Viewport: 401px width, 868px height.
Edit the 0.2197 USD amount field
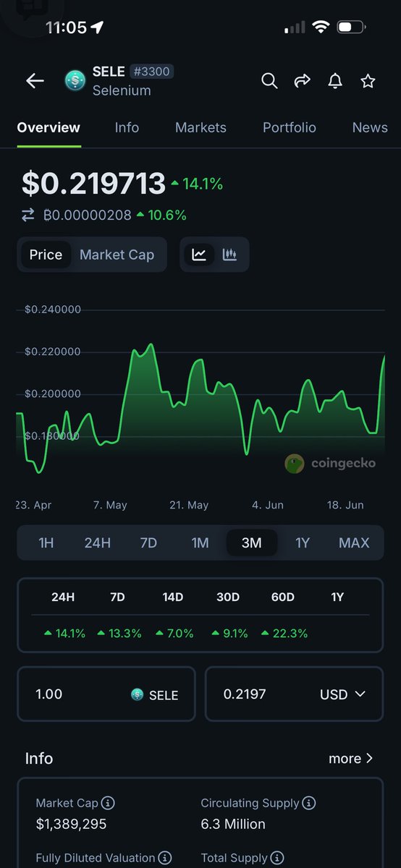tap(295, 694)
